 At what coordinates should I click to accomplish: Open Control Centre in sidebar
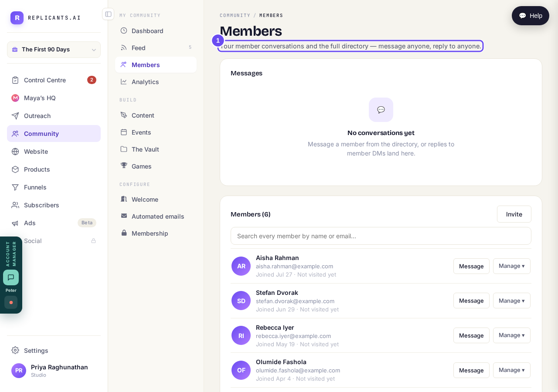pos(54,80)
